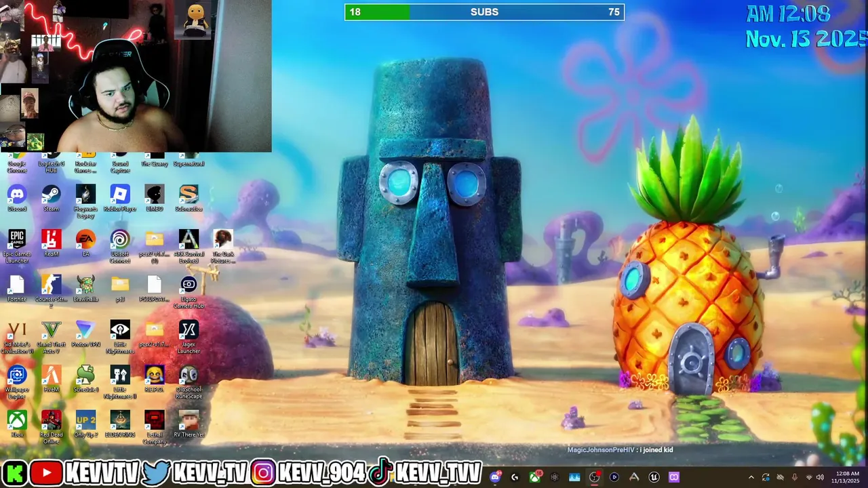This screenshot has width=868, height=488.
Task: Open the circular play icon in taskbar
Action: pos(614,477)
